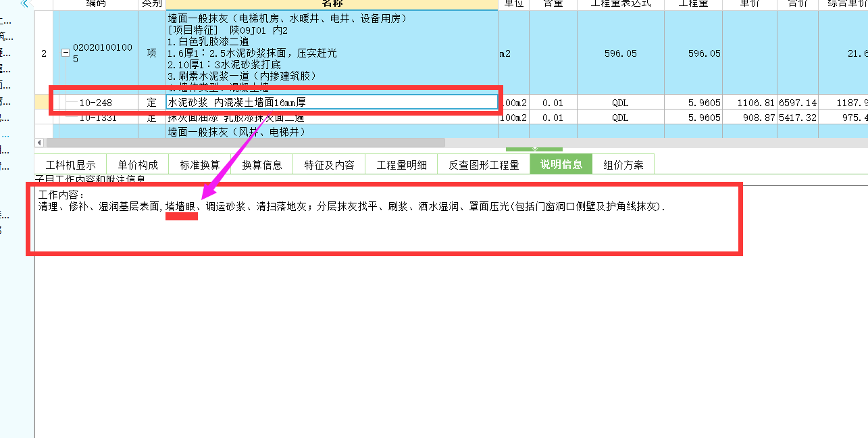The height and width of the screenshot is (438, 868).
Task: Click the 墙面一般抹灰 item description cell
Action: [332, 53]
